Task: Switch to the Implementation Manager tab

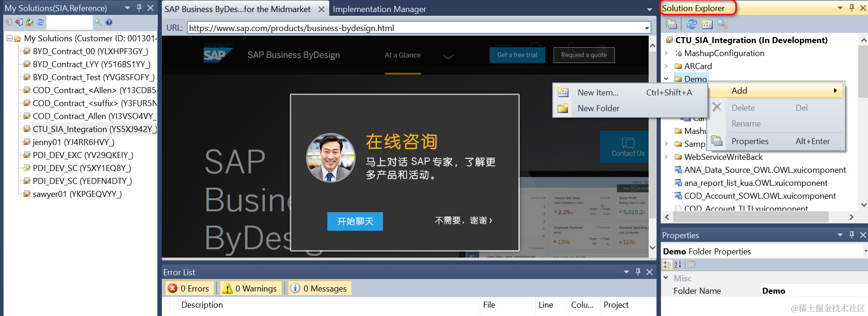Action: coord(379,9)
